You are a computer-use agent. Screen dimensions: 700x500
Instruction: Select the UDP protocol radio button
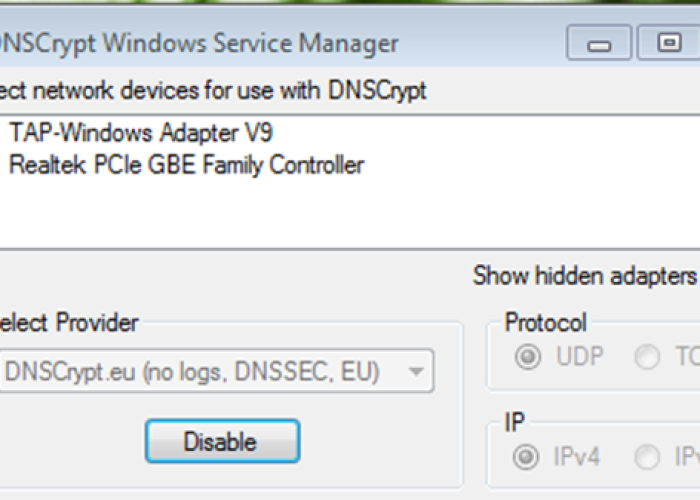[527, 357]
